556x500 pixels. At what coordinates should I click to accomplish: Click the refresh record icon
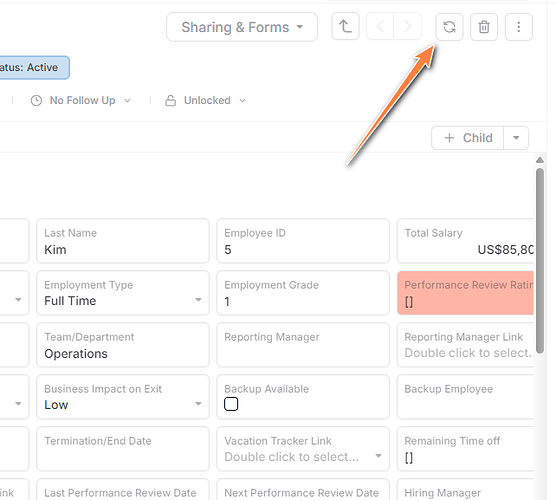tap(449, 27)
